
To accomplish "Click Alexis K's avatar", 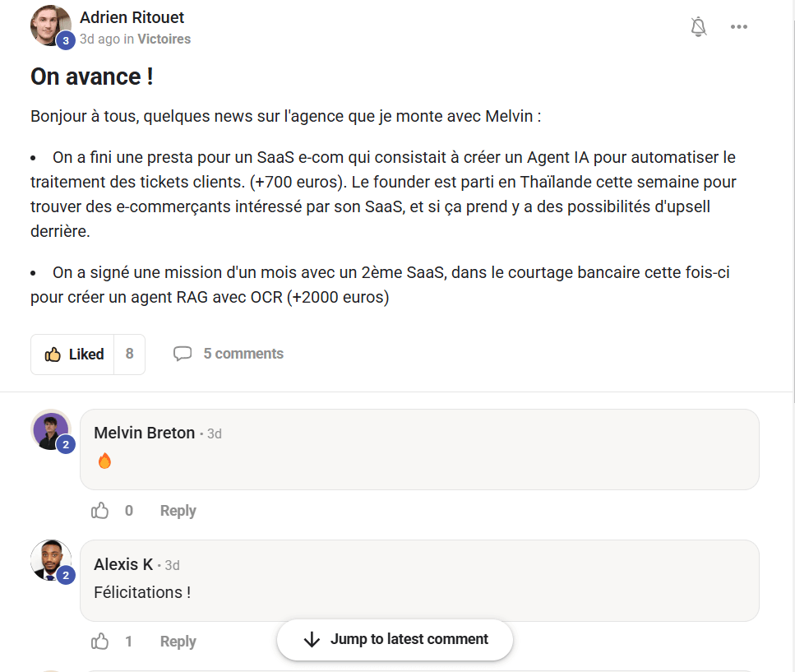I will [50, 559].
